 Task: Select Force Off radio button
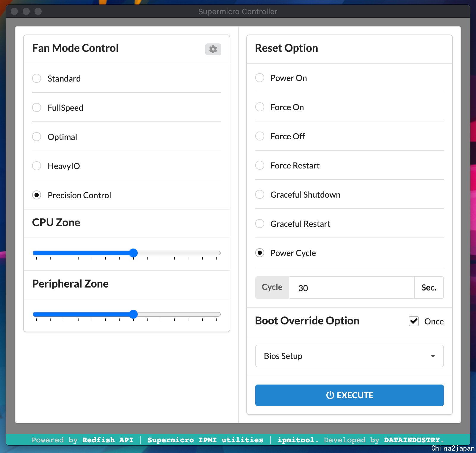tap(260, 136)
